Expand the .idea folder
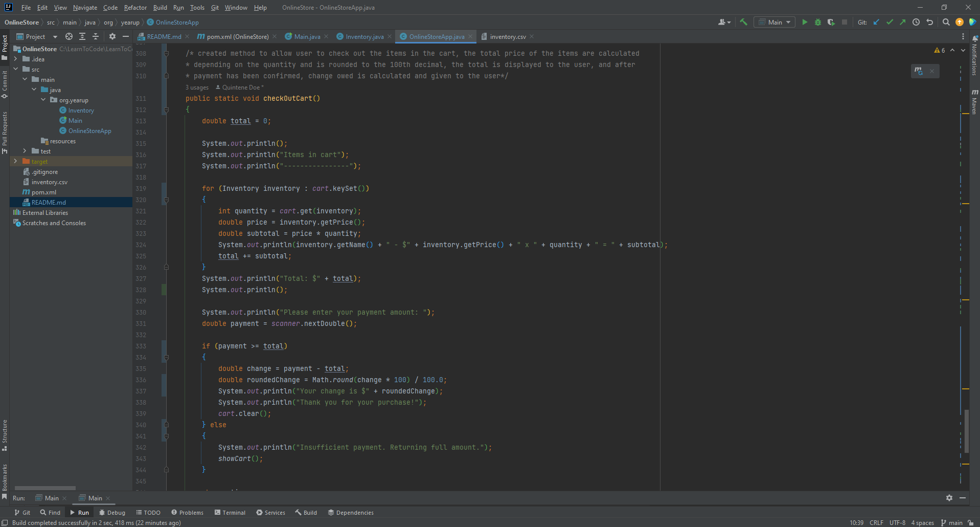 tap(15, 59)
